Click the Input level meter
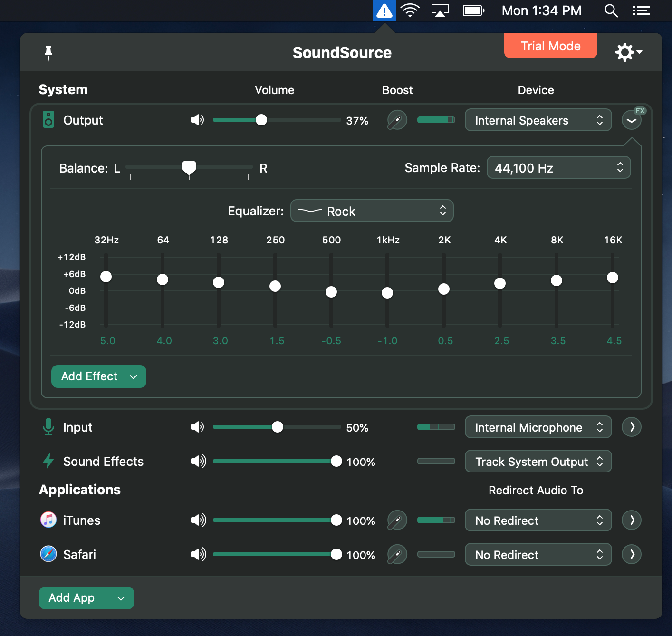This screenshot has height=636, width=672. point(436,427)
